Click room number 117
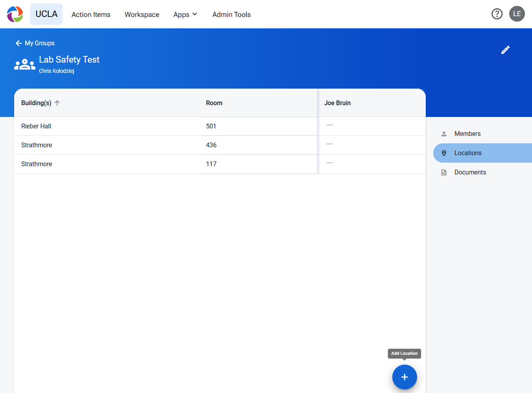This screenshot has width=532, height=393. (211, 164)
